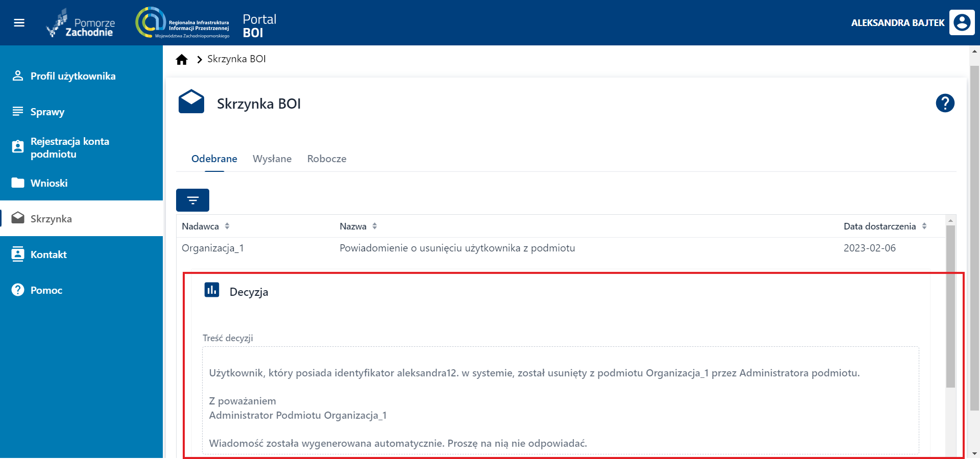Open help with the question mark icon
The width and height of the screenshot is (980, 459).
tap(945, 103)
